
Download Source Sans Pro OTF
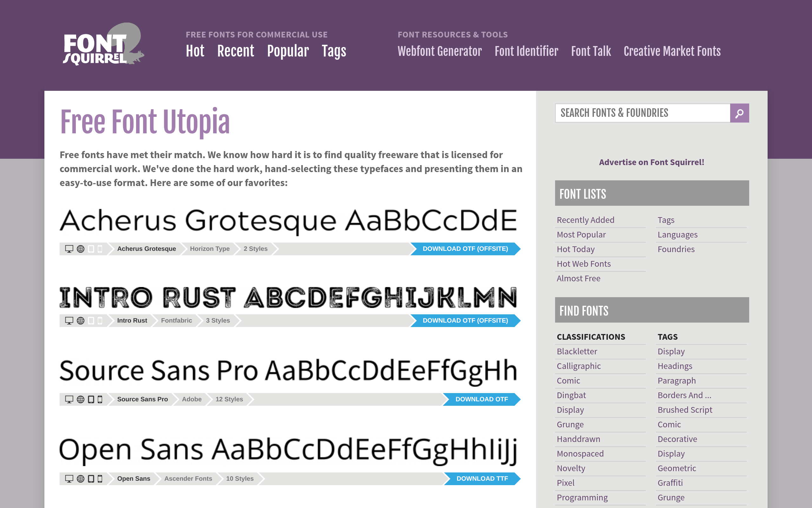pos(481,399)
